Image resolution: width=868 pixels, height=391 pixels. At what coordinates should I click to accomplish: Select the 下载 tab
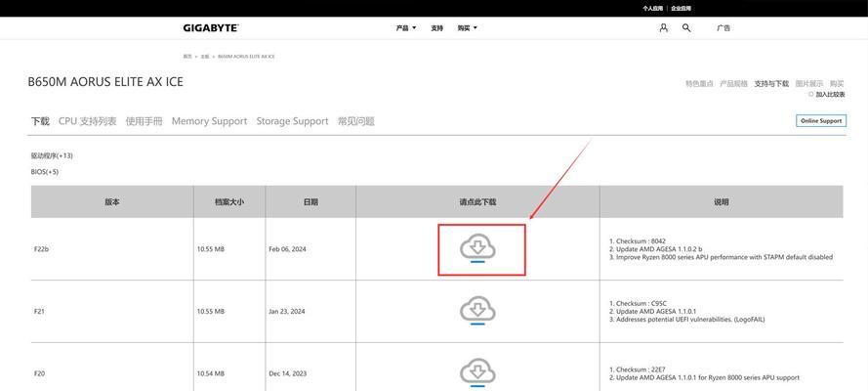coord(40,121)
